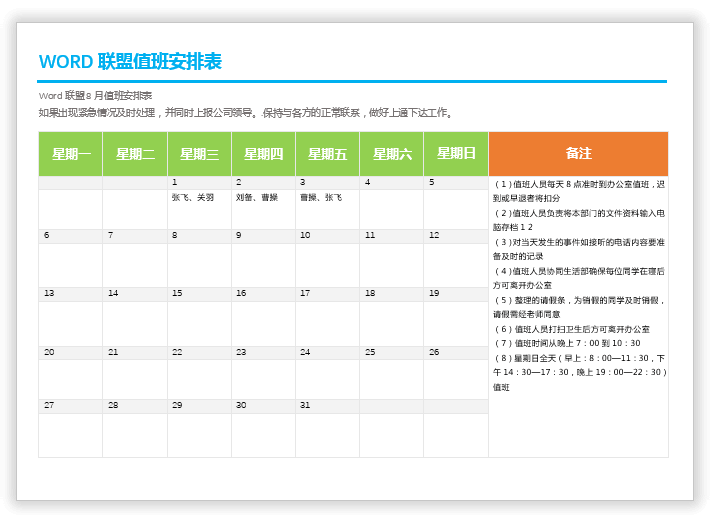The image size is (710, 528).
Task: Click date number 20 in the calendar
Action: (x=49, y=352)
